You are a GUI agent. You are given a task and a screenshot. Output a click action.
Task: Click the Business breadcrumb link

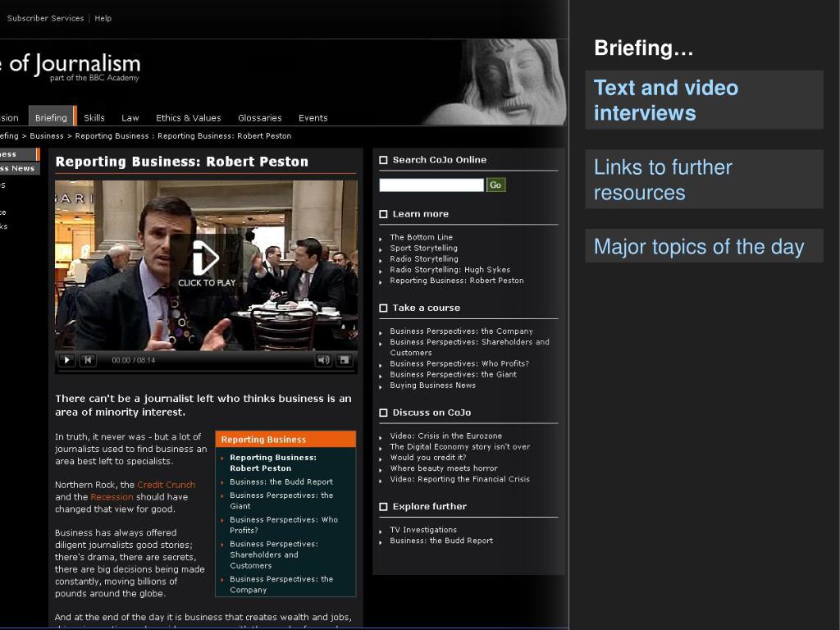click(47, 136)
